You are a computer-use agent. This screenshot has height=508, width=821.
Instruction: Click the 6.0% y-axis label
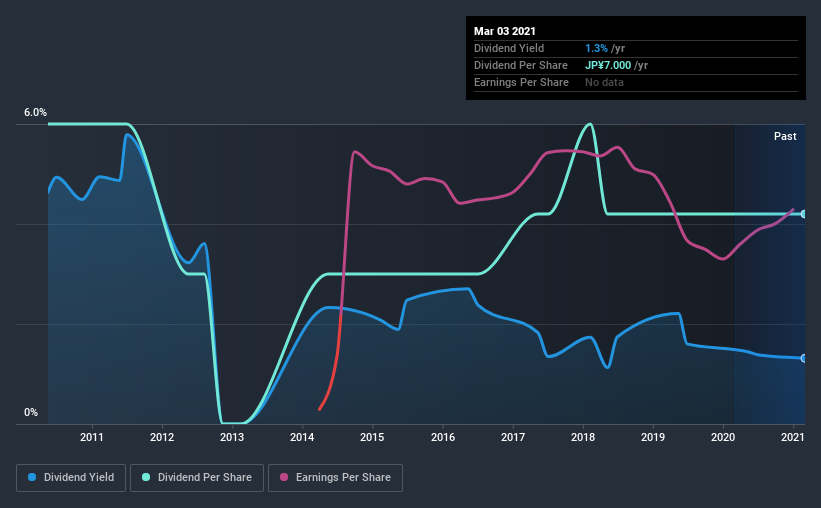tap(35, 113)
